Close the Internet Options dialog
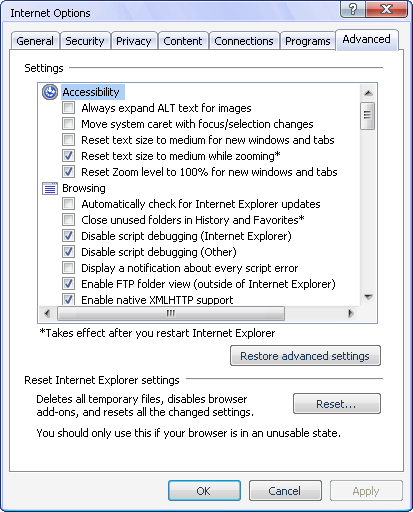 (x=387, y=9)
